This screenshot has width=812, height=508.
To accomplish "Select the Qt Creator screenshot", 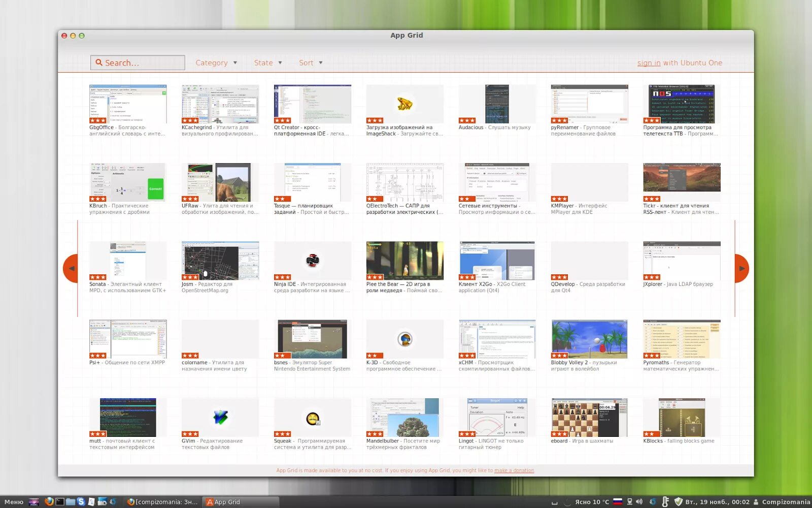I will 313,104.
